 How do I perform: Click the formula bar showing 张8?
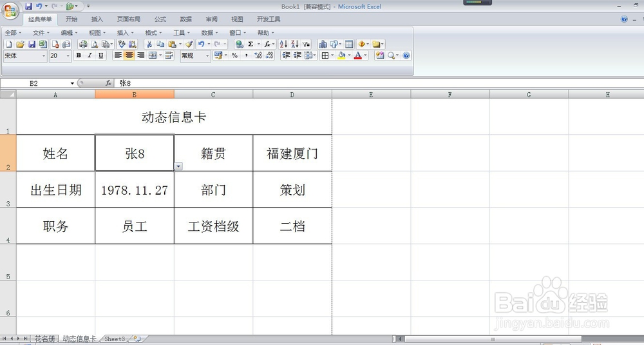(378, 83)
